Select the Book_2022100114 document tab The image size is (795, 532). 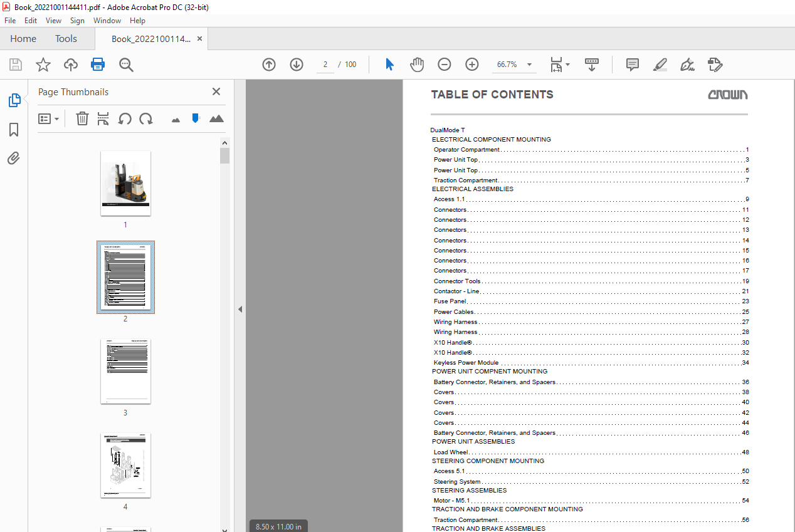tap(150, 39)
